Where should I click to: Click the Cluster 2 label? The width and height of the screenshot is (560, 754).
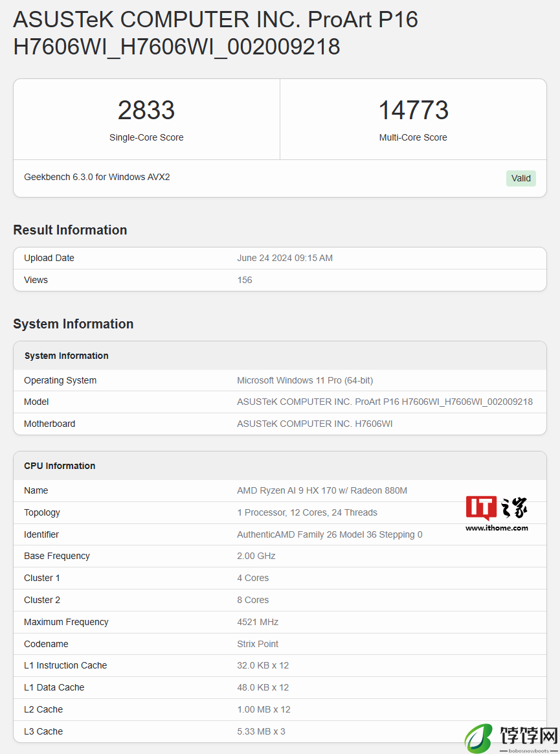[x=42, y=600]
